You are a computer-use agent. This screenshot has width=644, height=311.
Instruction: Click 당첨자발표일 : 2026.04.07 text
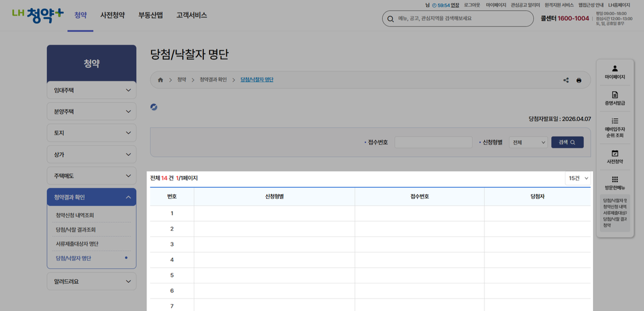tap(560, 119)
